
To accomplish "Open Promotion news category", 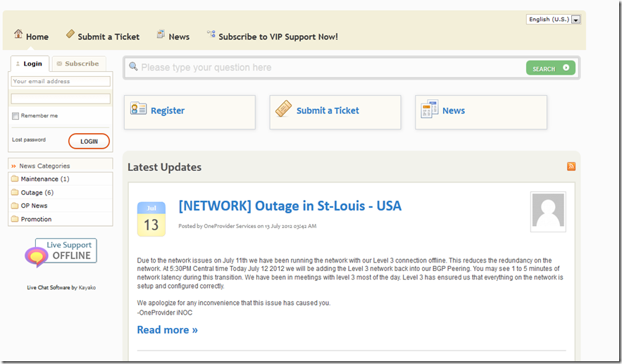I will [36, 219].
